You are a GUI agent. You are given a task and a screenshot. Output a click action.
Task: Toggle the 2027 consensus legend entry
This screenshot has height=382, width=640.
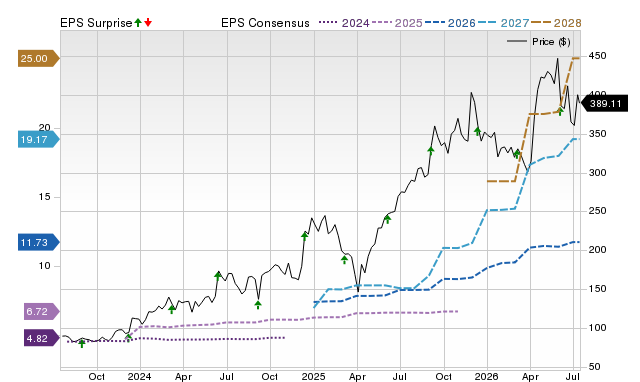pyautogui.click(x=503, y=23)
